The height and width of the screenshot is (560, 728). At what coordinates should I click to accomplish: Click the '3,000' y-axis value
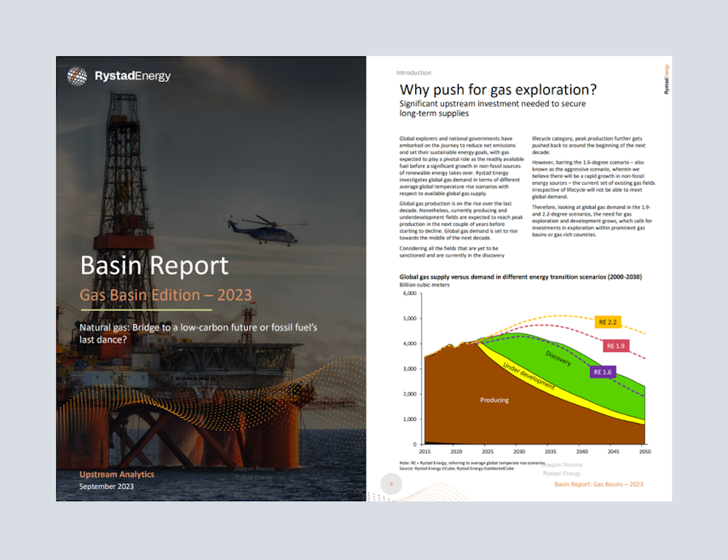click(x=409, y=369)
